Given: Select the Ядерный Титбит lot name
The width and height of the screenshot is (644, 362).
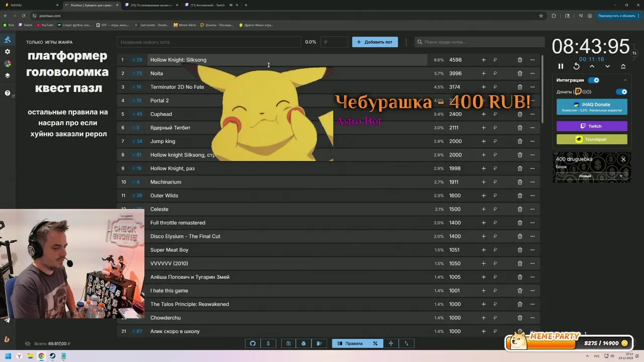Looking at the screenshot, I should click(x=170, y=128).
